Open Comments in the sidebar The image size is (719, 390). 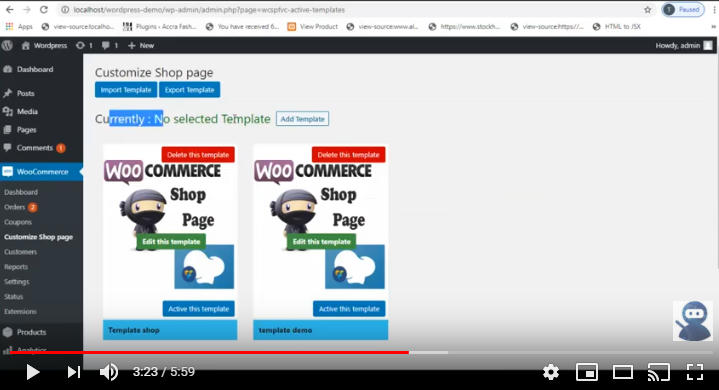click(x=34, y=148)
